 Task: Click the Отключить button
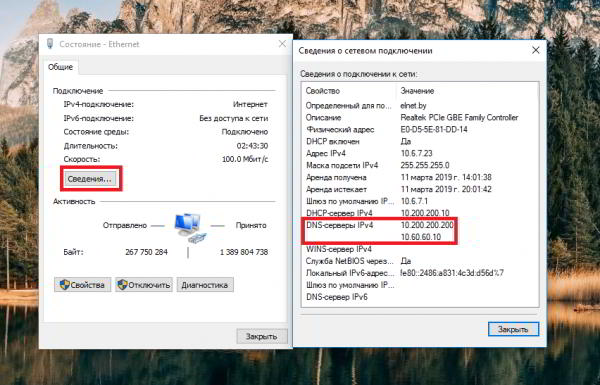click(x=144, y=285)
